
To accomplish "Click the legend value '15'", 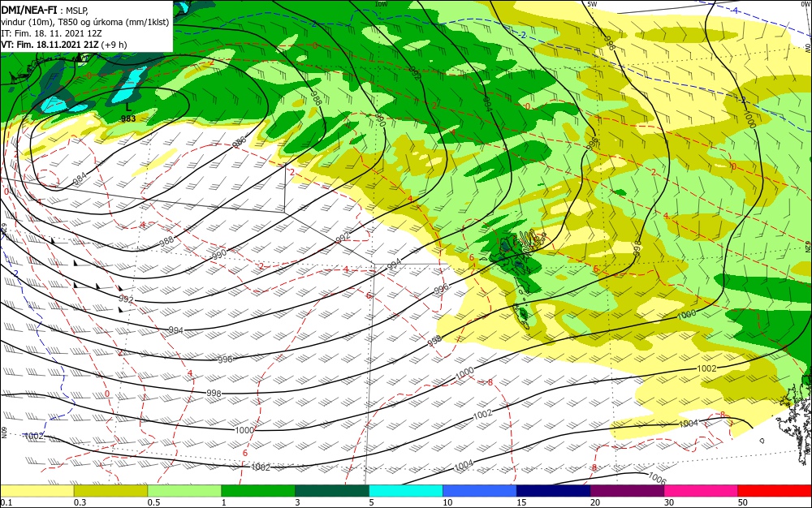I will click(x=521, y=502).
